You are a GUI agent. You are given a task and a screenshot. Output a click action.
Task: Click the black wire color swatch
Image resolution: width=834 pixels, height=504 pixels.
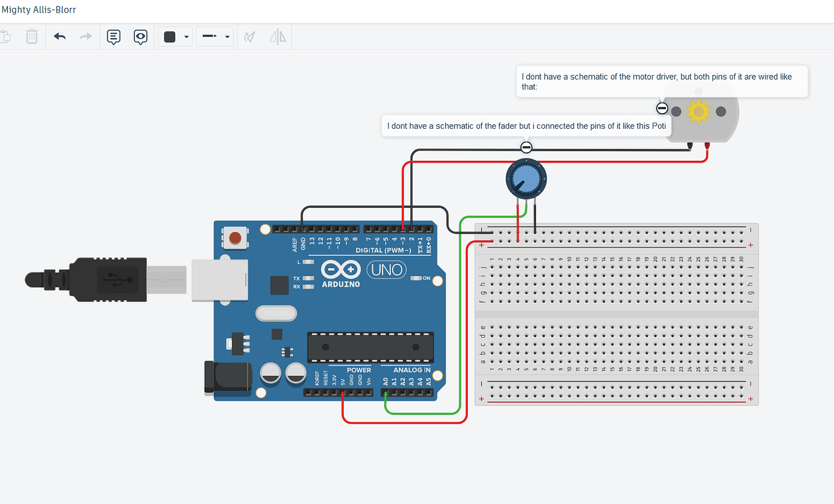[170, 37]
